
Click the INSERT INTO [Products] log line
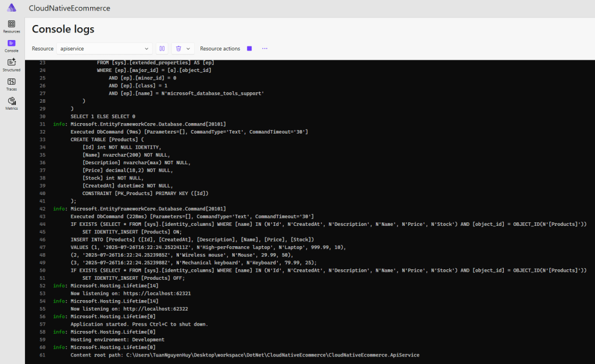tap(192, 240)
